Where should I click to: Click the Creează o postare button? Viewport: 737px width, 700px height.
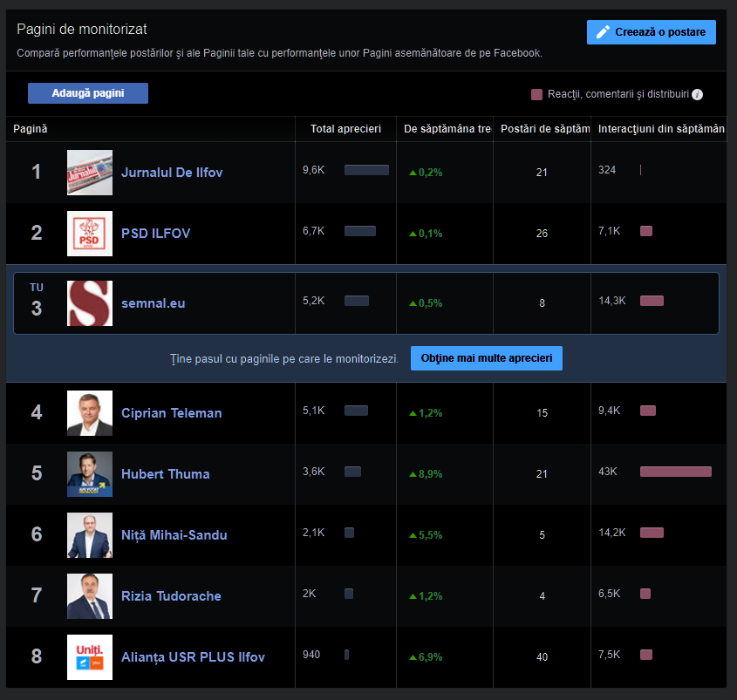coord(652,32)
